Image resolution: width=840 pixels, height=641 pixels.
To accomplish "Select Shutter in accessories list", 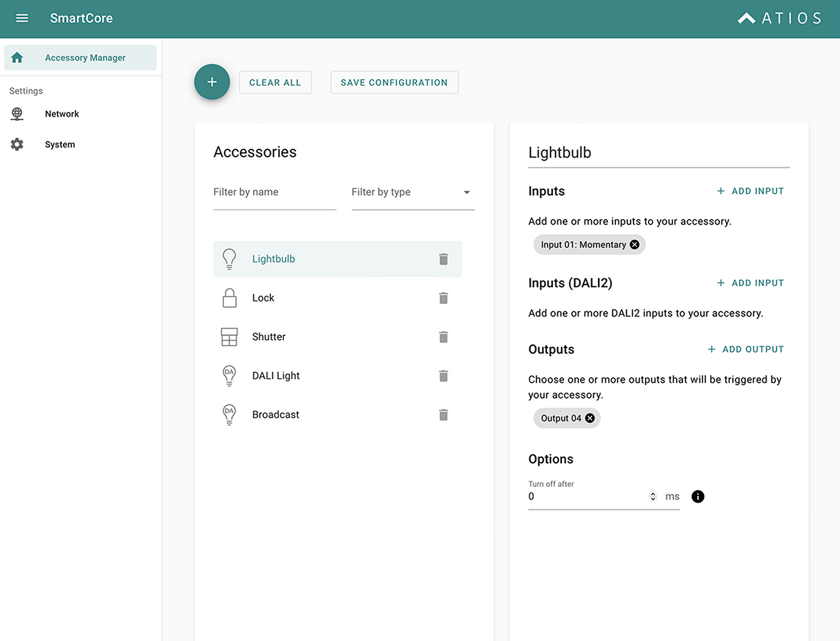I will click(338, 337).
